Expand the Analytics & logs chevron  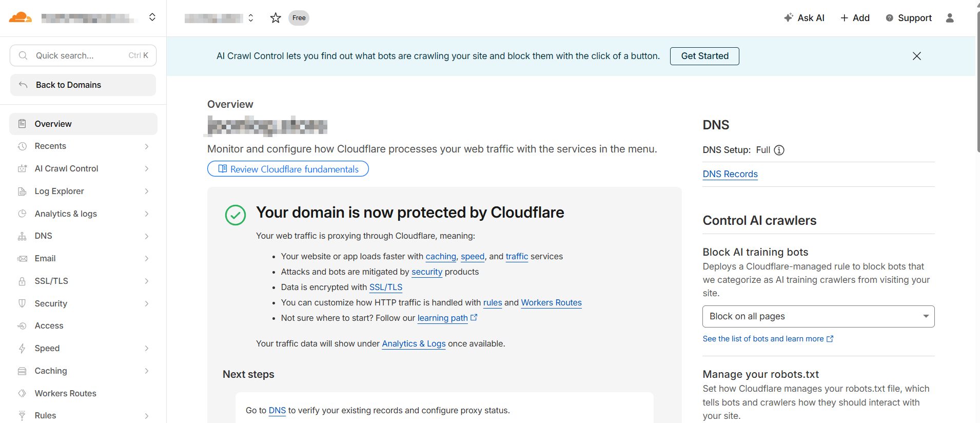coord(147,214)
